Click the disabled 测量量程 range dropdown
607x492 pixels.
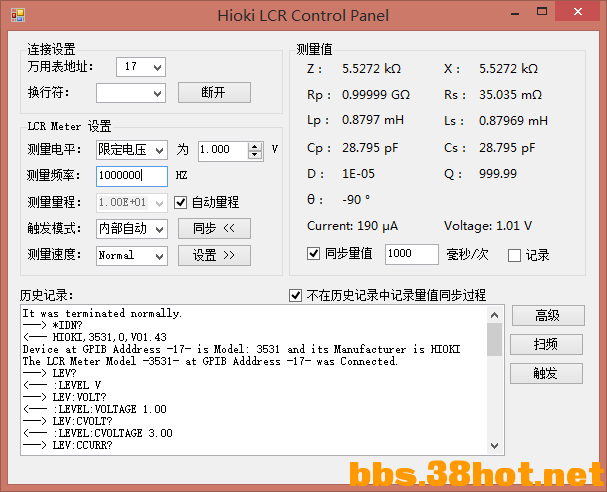[132, 202]
